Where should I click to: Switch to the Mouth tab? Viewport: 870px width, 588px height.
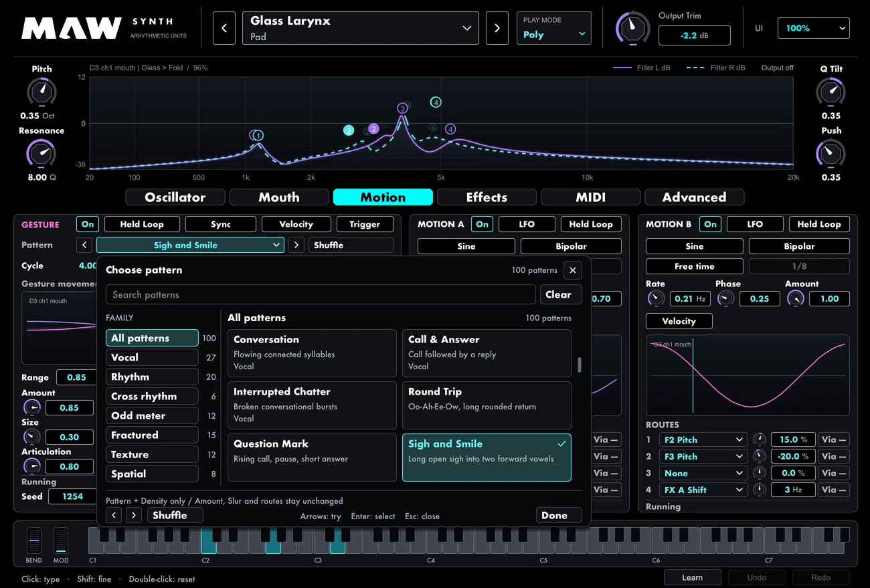[279, 197]
